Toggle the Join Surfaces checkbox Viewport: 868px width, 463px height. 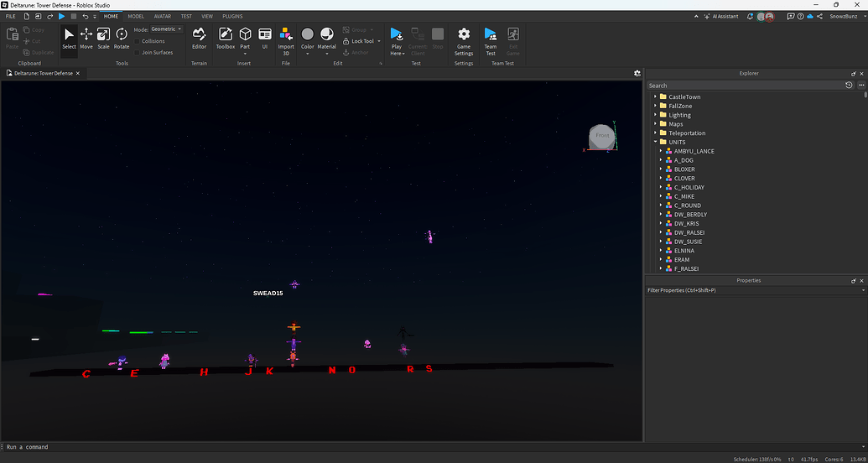(x=138, y=53)
